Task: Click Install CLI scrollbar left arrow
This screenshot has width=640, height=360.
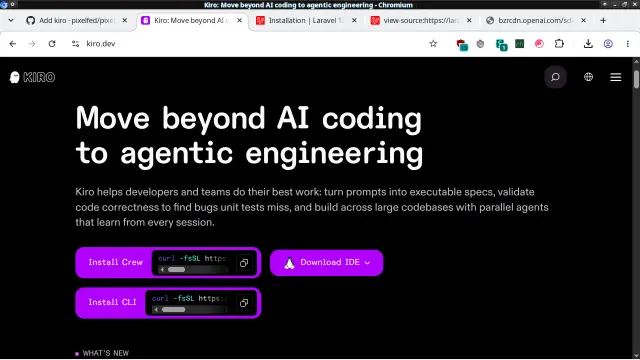Action: pyautogui.click(x=156, y=309)
